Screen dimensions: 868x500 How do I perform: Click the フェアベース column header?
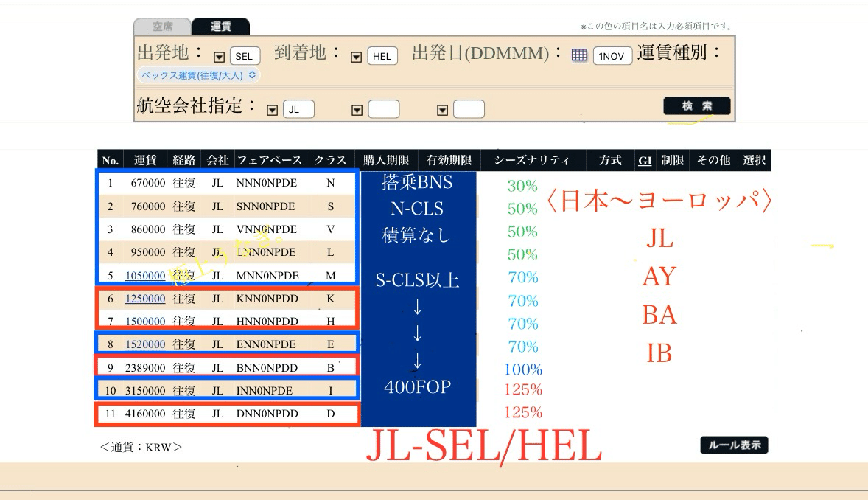pos(270,160)
